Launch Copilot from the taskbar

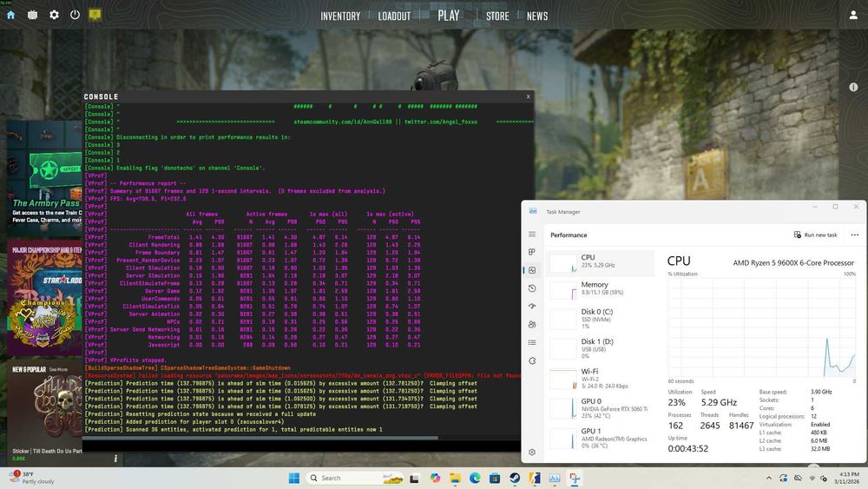(x=435, y=478)
